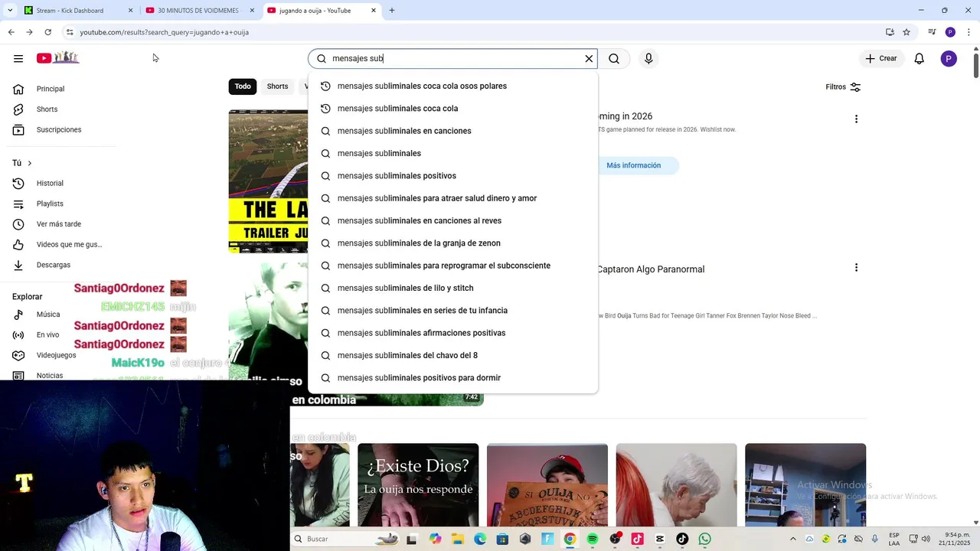The image size is (980, 551).
Task: Switch to 30 MINUTOS DE VOIDMEMES tab
Action: click(x=198, y=11)
